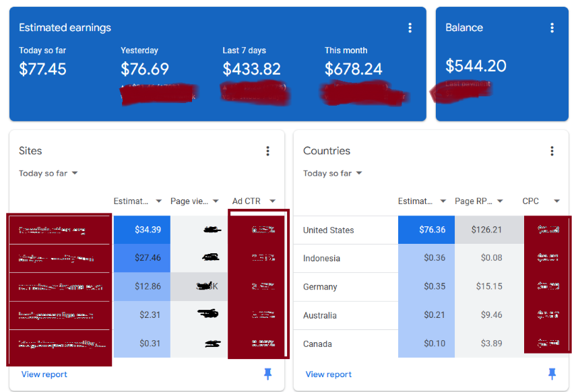Screen dimensions: 576x392
Task: Select the United States country row
Action: coord(329,230)
